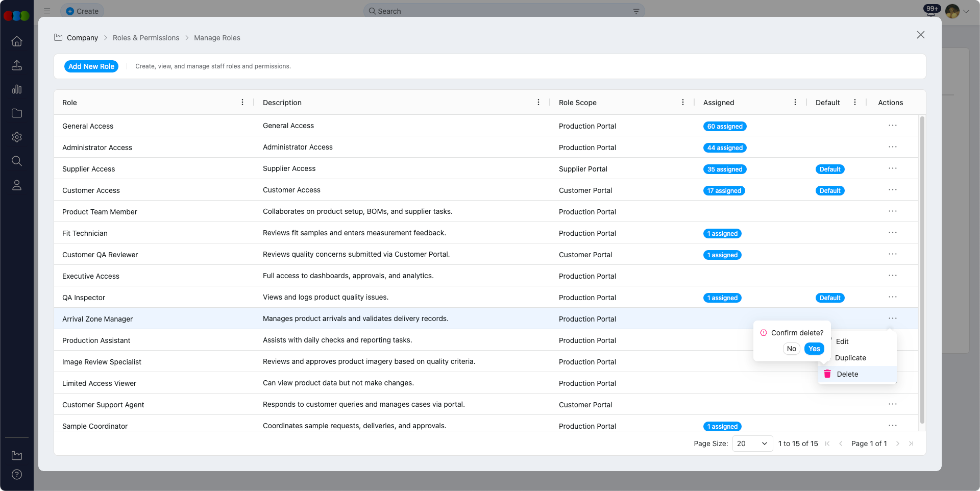Cancel deletion by clicking No
Image resolution: width=980 pixels, height=491 pixels.
[x=791, y=349]
